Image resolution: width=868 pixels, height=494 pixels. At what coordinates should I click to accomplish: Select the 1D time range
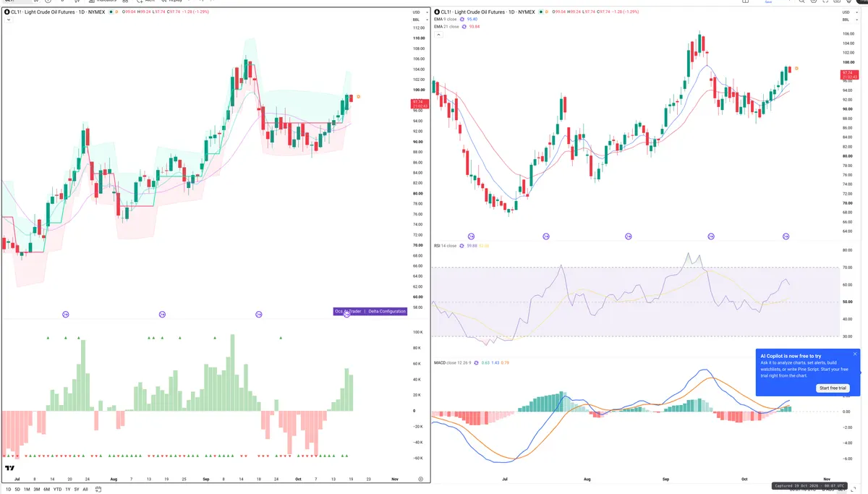tap(8, 490)
